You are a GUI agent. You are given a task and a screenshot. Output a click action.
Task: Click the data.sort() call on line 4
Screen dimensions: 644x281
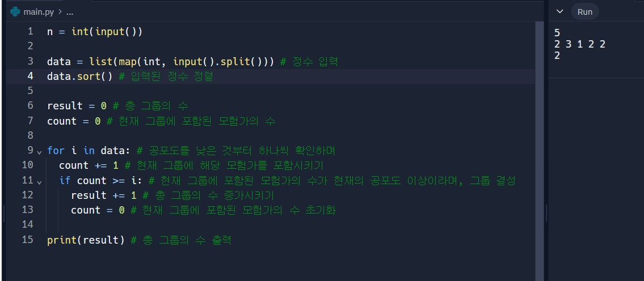[79, 76]
